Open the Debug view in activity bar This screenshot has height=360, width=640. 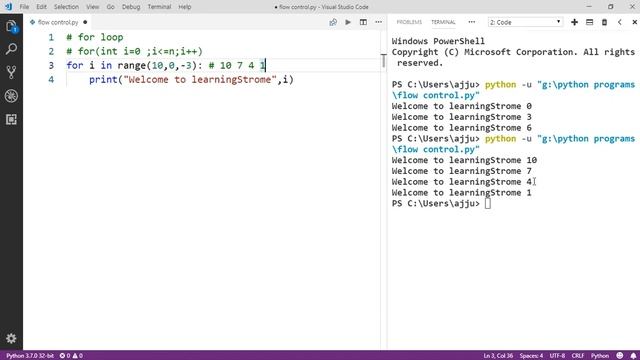(x=11, y=96)
